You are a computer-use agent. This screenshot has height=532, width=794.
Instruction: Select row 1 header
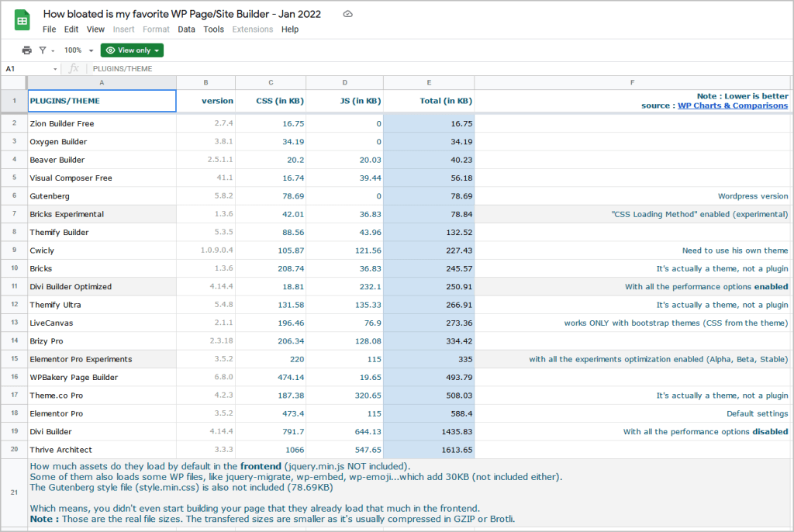point(14,101)
